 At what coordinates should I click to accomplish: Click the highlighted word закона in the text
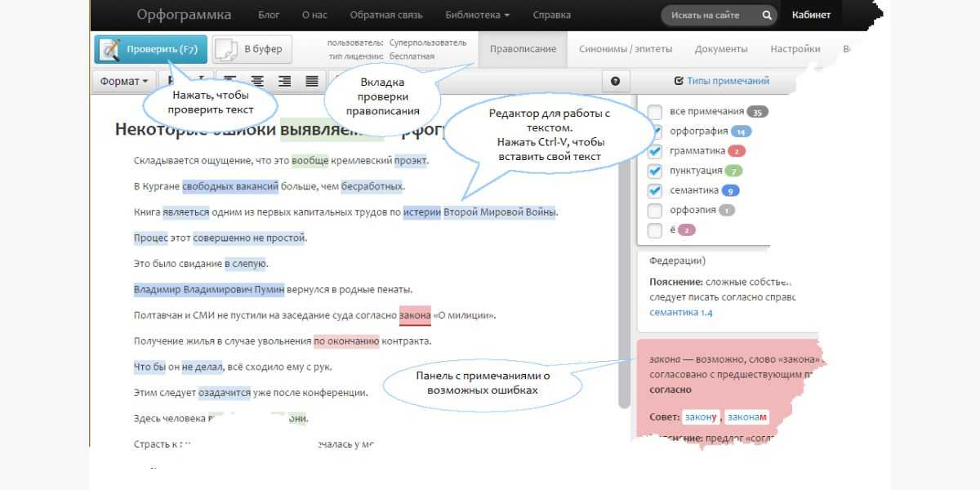[x=415, y=315]
